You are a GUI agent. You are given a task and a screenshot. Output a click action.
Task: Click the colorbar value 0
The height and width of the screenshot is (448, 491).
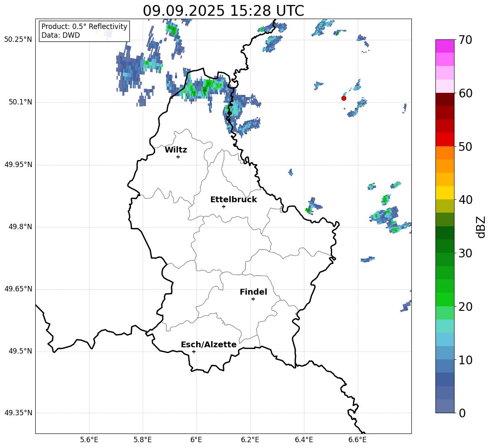pos(462,413)
